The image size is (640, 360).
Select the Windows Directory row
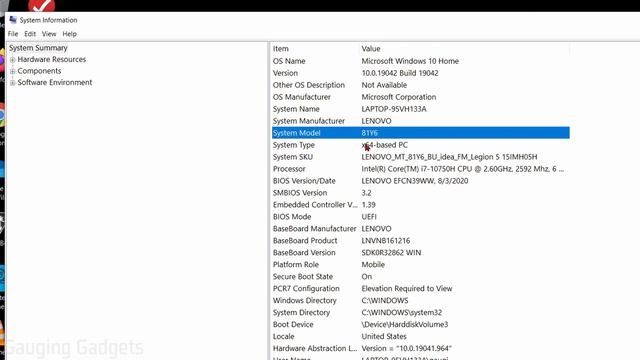[x=420, y=300]
